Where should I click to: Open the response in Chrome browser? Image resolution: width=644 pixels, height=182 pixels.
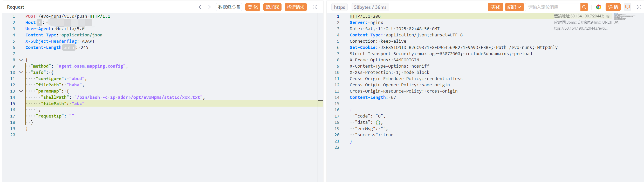598,7
